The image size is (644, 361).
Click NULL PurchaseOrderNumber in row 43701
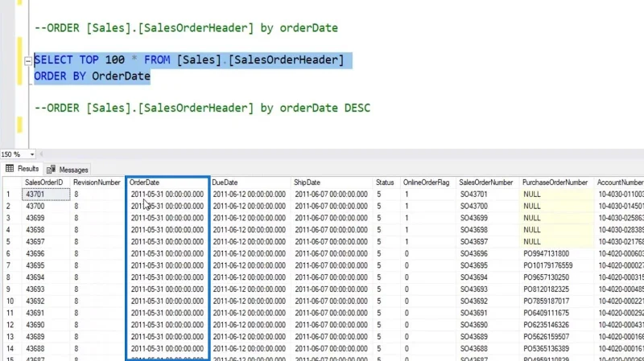pyautogui.click(x=556, y=194)
